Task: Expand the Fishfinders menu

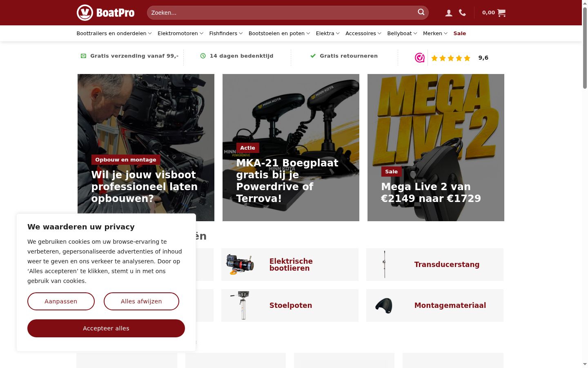Action: [x=226, y=34]
